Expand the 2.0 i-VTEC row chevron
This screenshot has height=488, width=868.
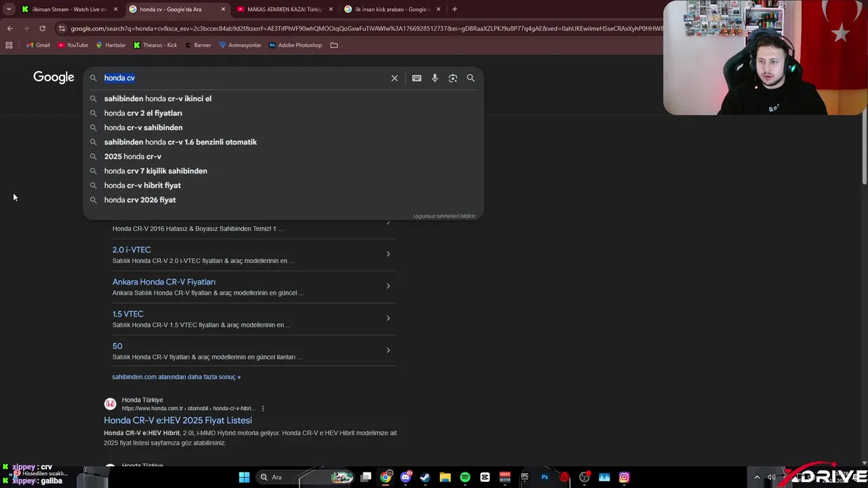[x=388, y=254]
